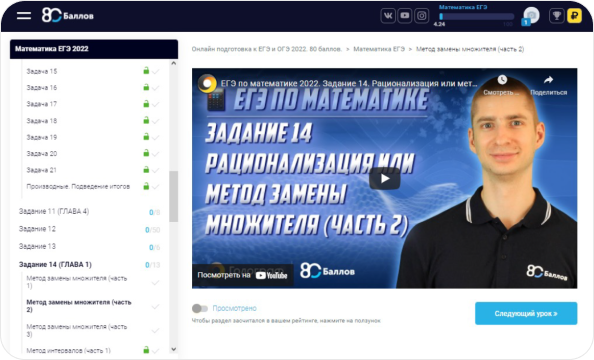Open Метод замены множителя (часть 1) lesson
594x360 pixels.
coord(77,282)
